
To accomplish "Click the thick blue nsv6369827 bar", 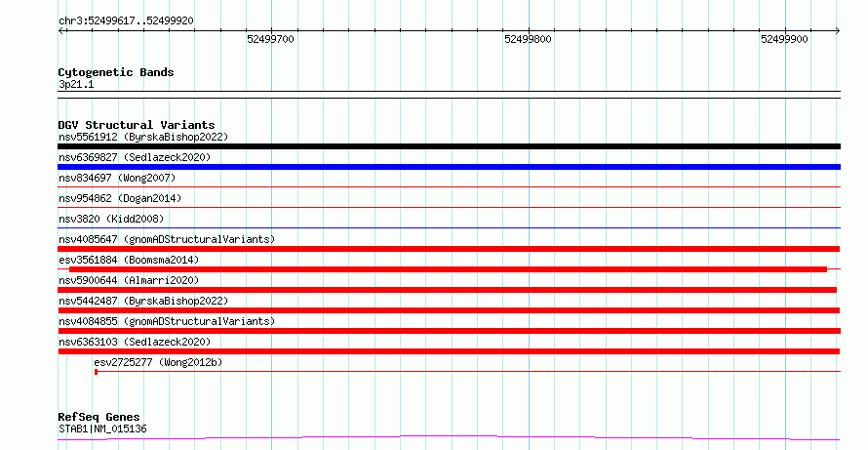I will tap(449, 167).
